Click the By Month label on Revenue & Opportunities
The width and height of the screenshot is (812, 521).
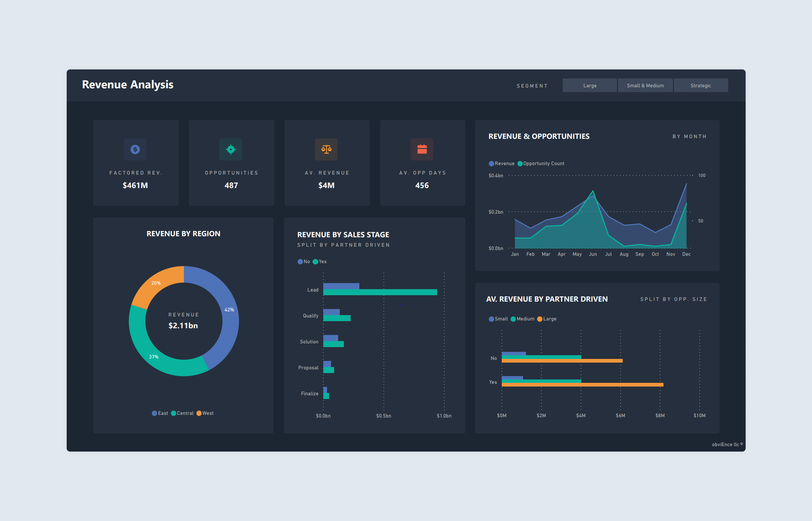click(689, 136)
